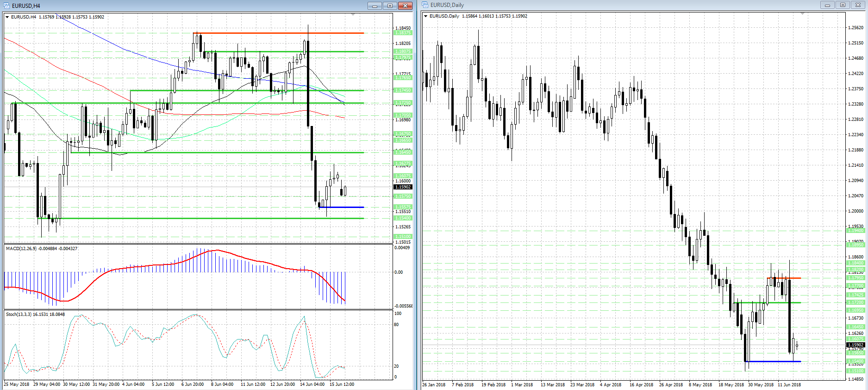Click the orange resistance line in H4 chart
868x390 pixels.
pyautogui.click(x=279, y=33)
